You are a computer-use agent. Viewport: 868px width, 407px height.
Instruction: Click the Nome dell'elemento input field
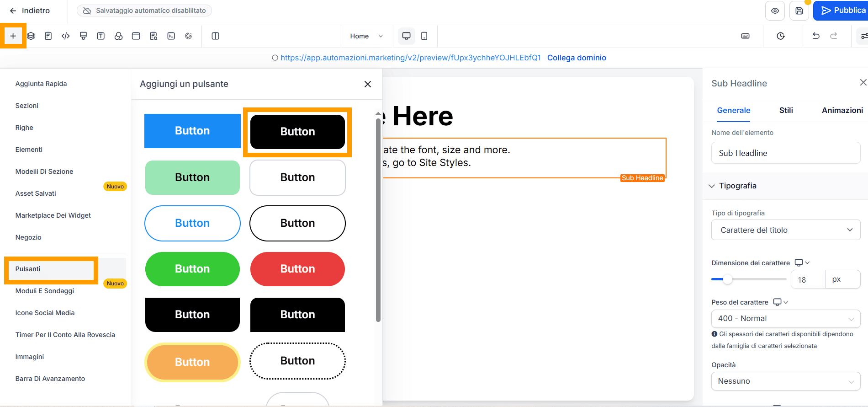pyautogui.click(x=786, y=153)
